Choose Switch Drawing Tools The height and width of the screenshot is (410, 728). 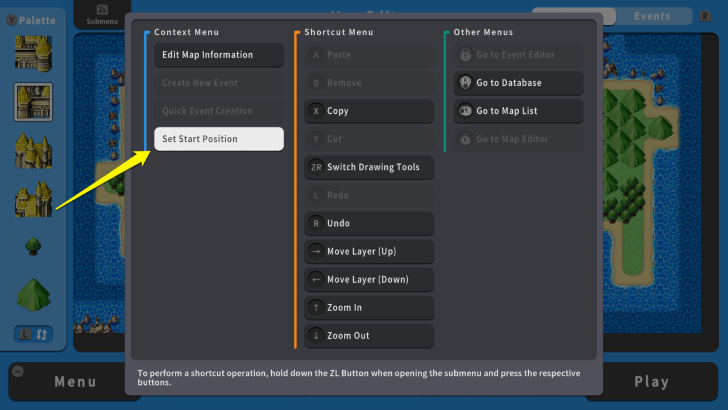point(369,167)
